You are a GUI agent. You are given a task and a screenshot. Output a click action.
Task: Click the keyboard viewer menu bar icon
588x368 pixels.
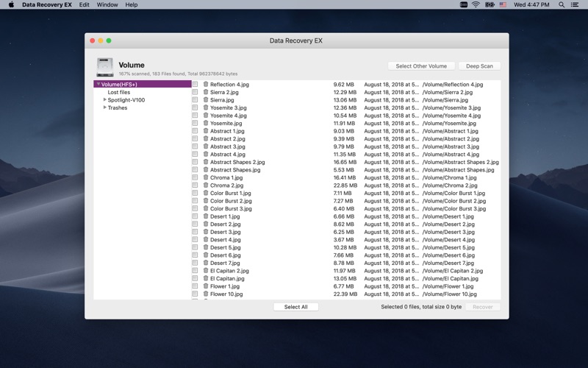pos(464,4)
